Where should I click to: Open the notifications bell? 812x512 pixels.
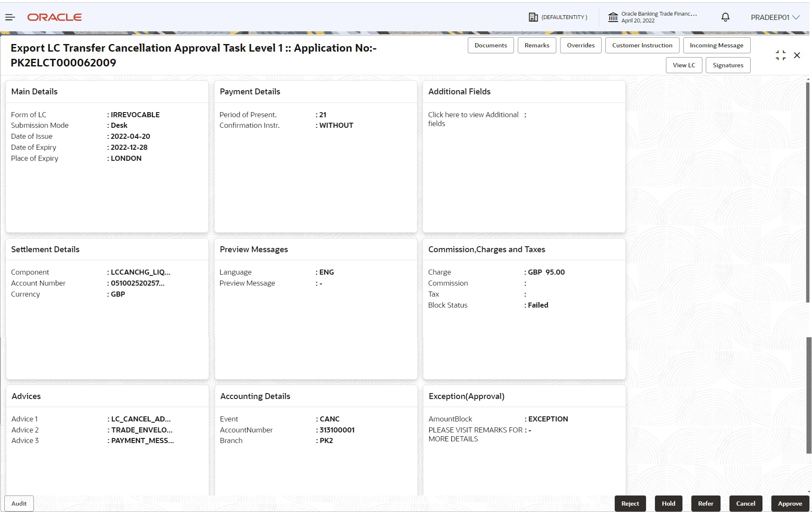(x=725, y=17)
